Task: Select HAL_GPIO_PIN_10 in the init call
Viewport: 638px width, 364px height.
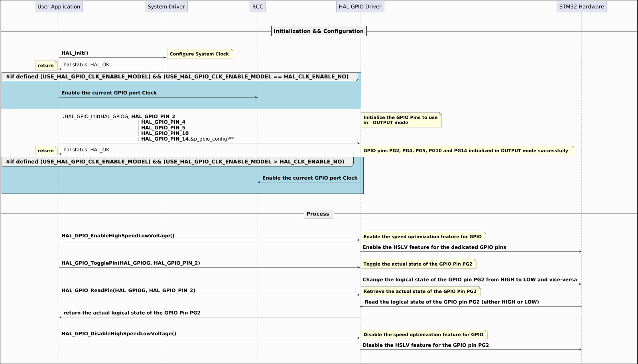Action: (x=165, y=133)
